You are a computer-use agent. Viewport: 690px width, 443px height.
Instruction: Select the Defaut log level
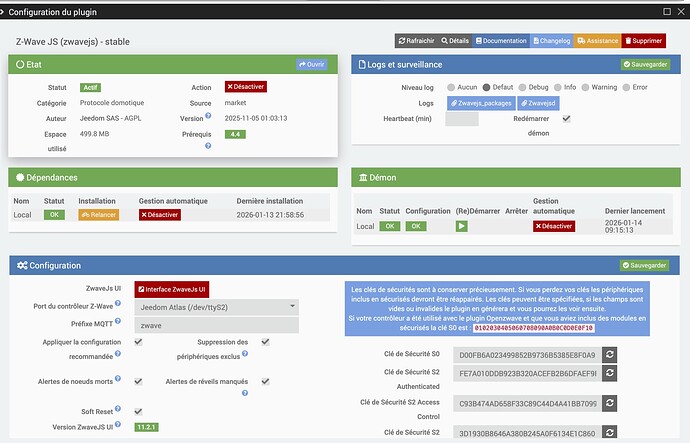click(x=486, y=87)
